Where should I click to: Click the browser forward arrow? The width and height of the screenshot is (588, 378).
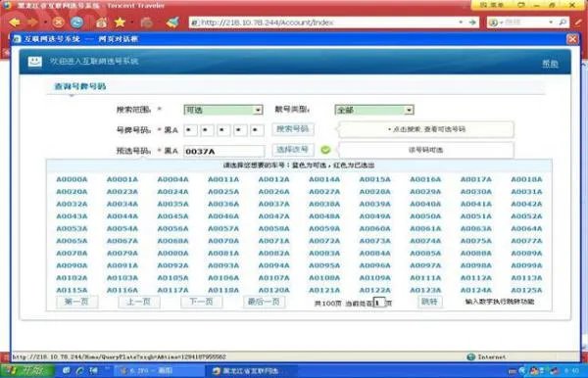click(x=32, y=23)
